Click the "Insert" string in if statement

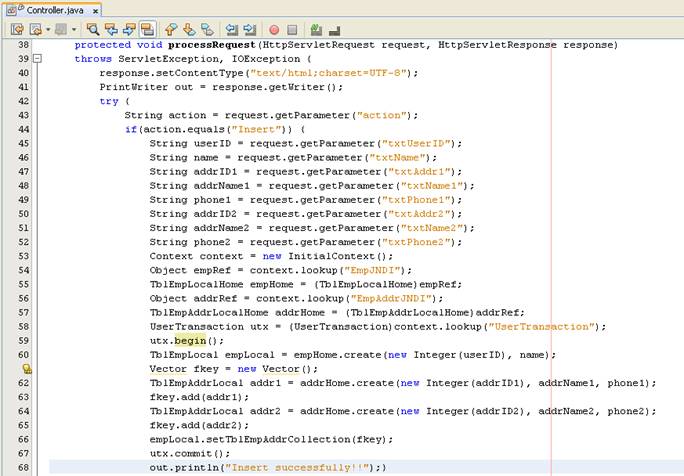(x=256, y=129)
